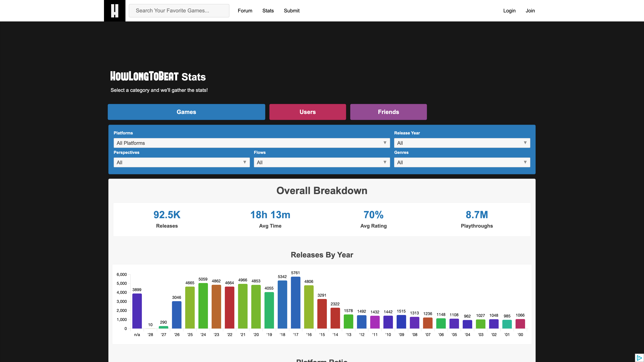The height and width of the screenshot is (362, 644).
Task: Go to the Stats page
Action: [x=268, y=11]
